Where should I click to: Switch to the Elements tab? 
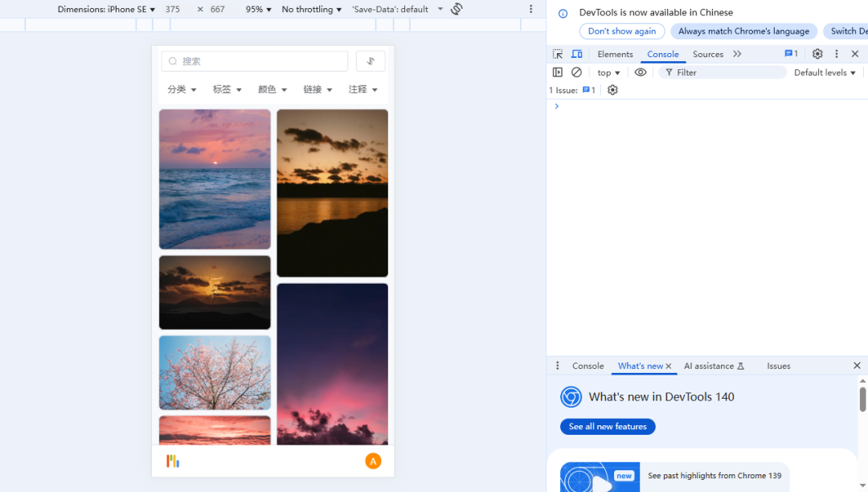tap(615, 54)
